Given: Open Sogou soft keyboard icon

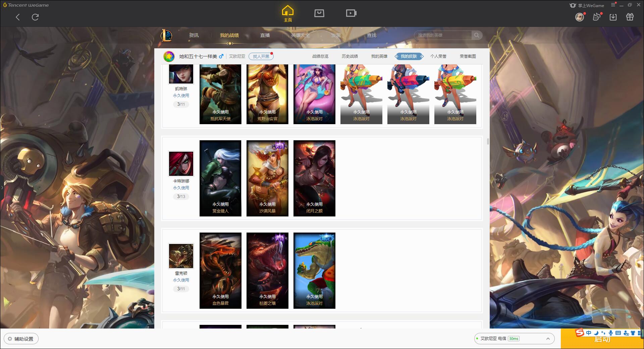Looking at the screenshot, I should coord(618,333).
